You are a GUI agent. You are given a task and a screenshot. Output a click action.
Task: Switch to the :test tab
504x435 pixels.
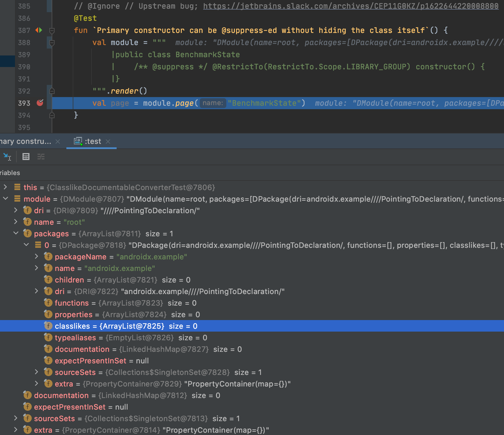[x=93, y=141]
